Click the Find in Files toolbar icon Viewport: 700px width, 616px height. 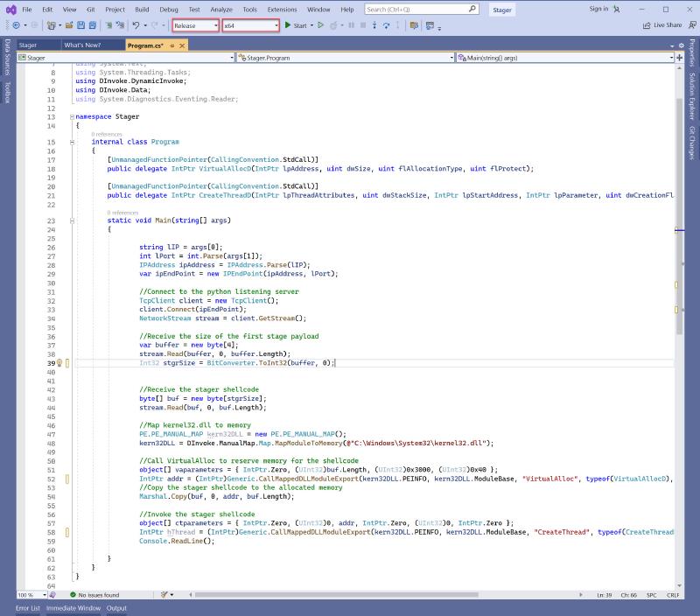[414, 25]
